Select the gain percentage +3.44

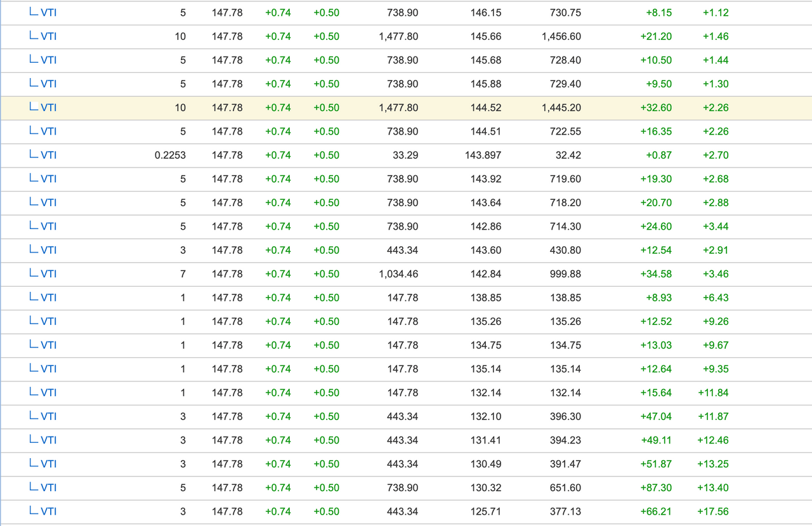point(716,227)
